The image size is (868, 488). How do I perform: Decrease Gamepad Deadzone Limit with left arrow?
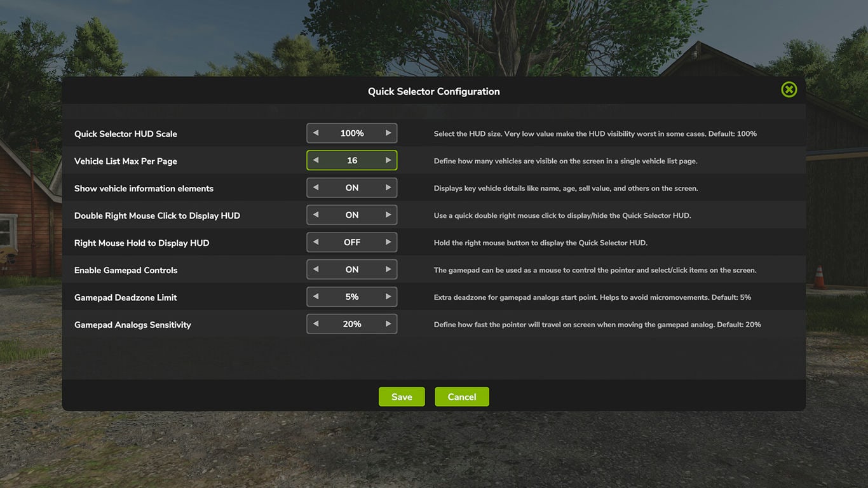pyautogui.click(x=316, y=297)
